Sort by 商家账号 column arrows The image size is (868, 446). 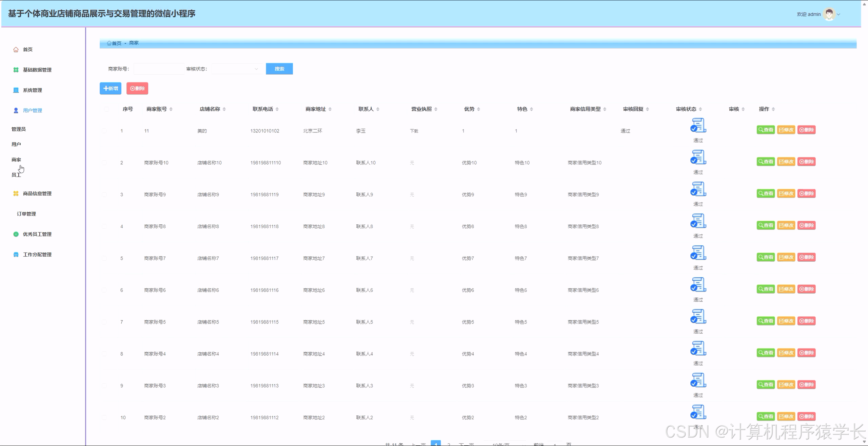[171, 109]
